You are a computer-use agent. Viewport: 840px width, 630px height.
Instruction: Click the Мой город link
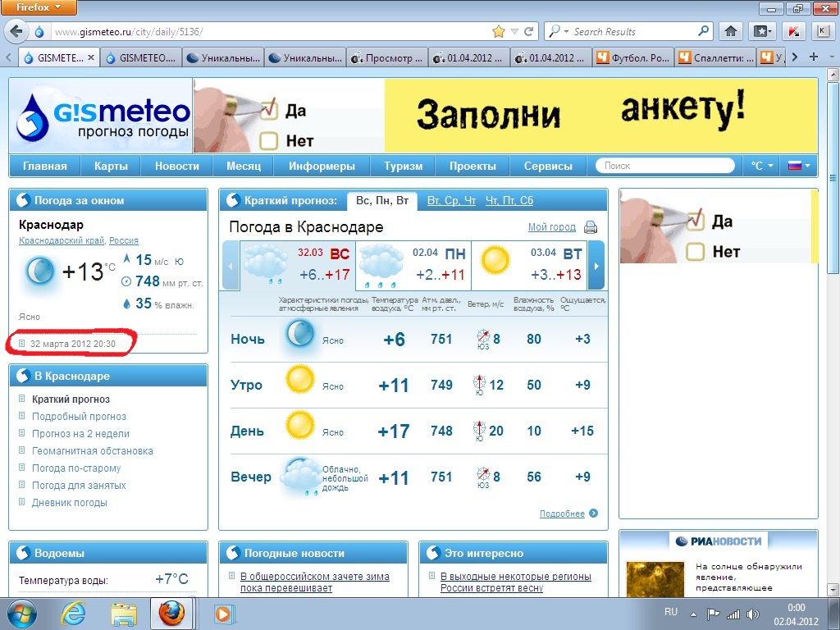point(551,227)
